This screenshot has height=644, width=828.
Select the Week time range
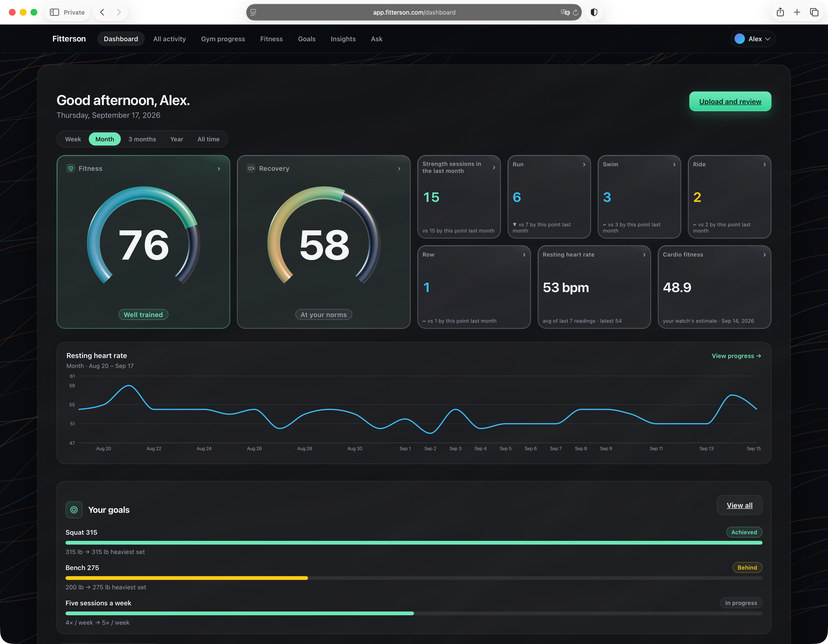coord(73,139)
